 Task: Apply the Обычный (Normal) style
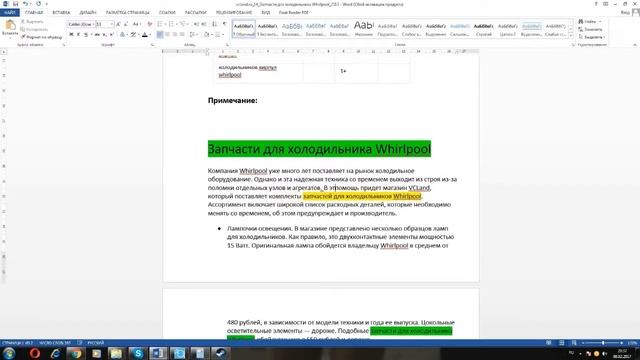click(244, 29)
